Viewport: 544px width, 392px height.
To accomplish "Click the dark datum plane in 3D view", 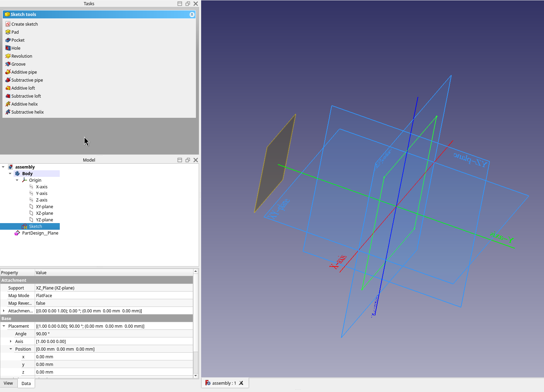I will [275, 163].
